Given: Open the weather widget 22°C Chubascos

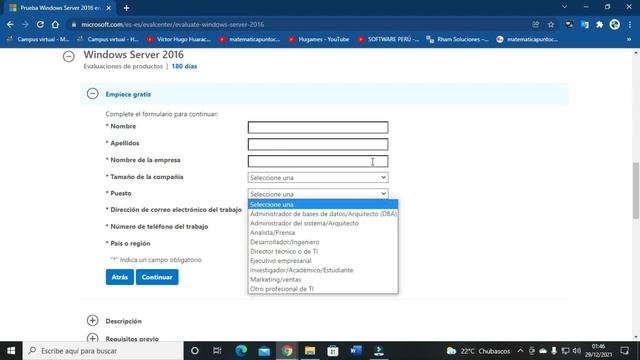Looking at the screenshot, I should pyautogui.click(x=478, y=351).
